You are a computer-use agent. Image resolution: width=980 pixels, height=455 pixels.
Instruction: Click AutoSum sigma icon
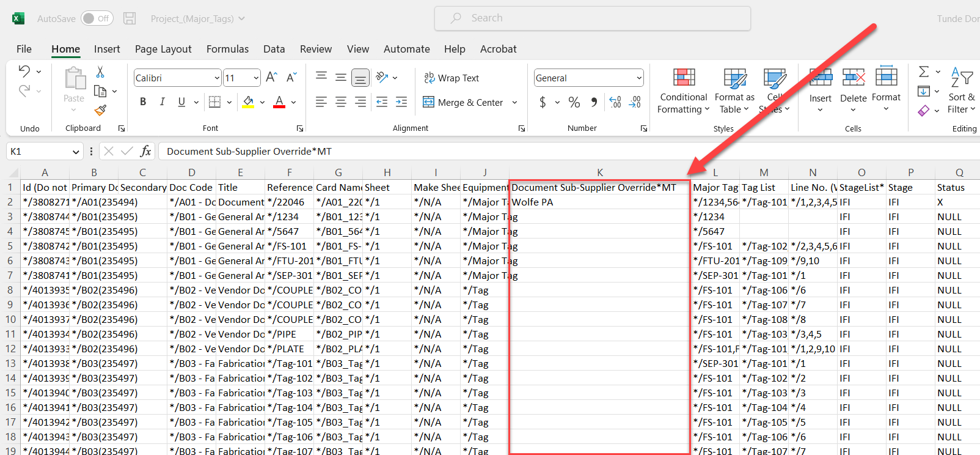pos(924,72)
